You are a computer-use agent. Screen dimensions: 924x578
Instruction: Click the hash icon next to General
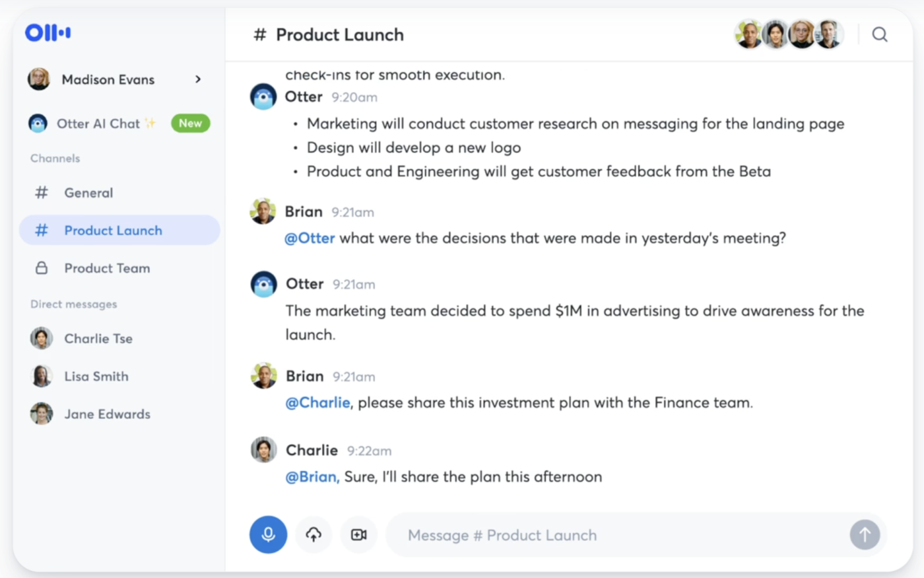[42, 192]
